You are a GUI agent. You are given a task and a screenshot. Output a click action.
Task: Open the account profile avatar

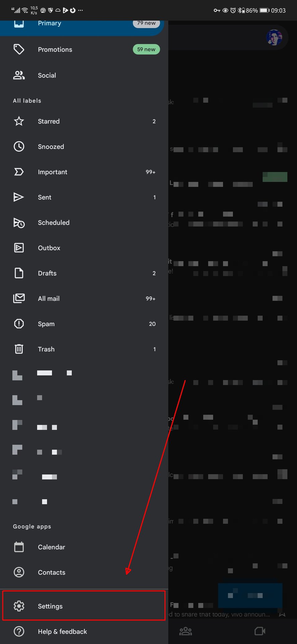[274, 37]
